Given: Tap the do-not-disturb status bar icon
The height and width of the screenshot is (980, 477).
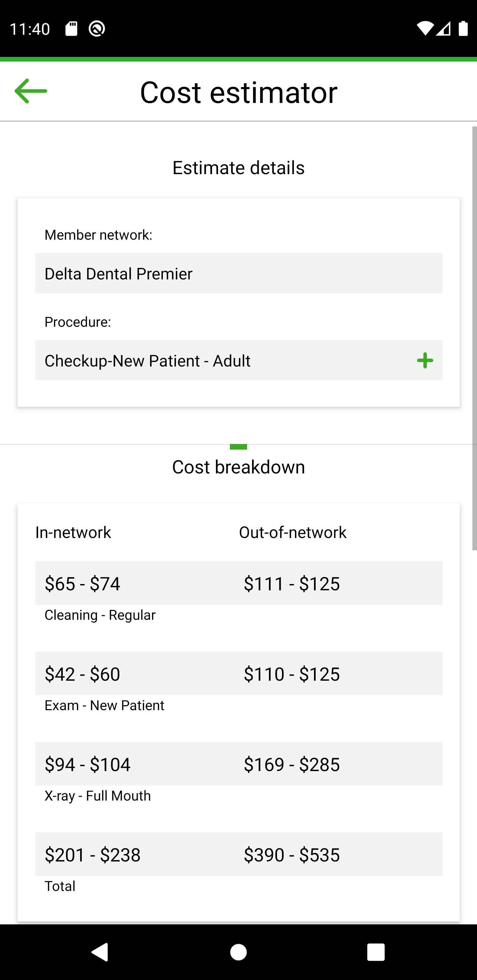Looking at the screenshot, I should point(97,29).
